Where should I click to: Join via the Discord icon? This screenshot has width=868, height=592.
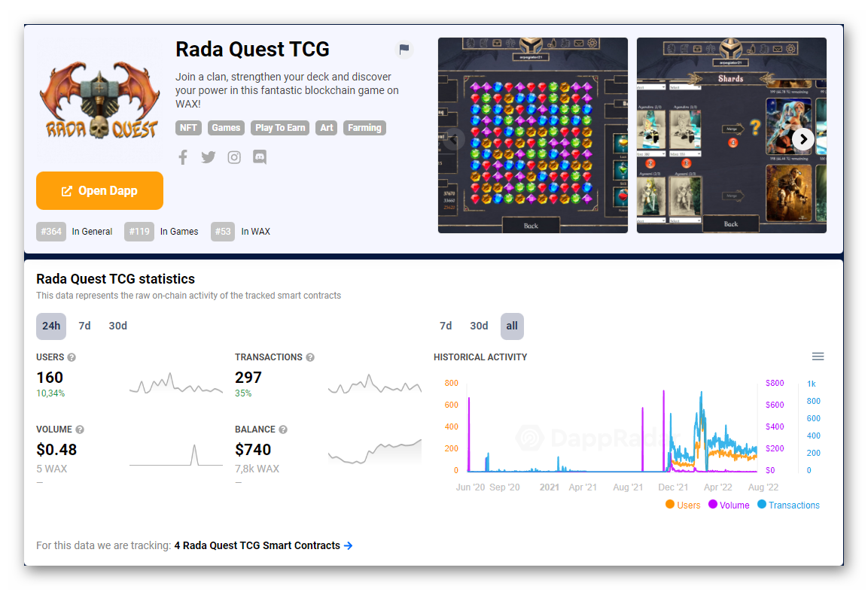(x=260, y=157)
